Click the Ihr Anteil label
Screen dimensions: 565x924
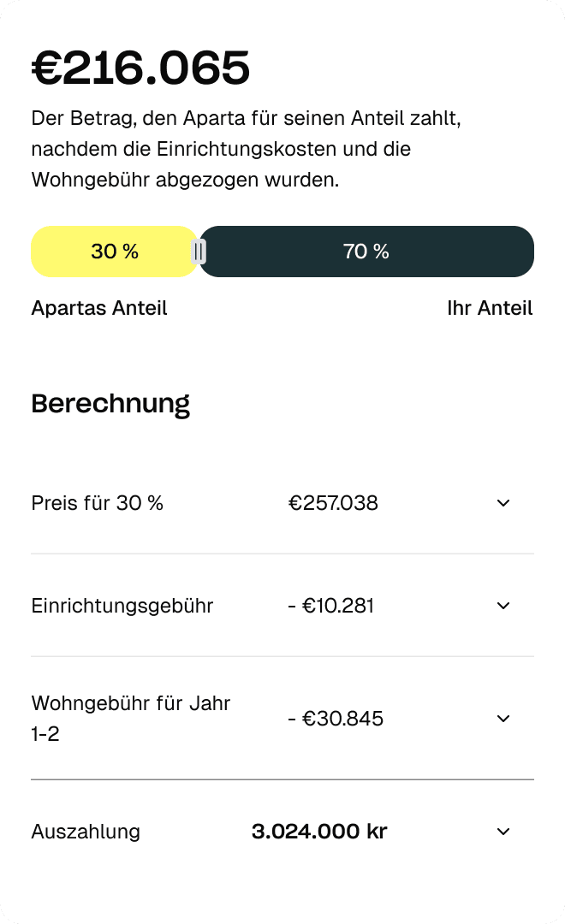click(490, 308)
